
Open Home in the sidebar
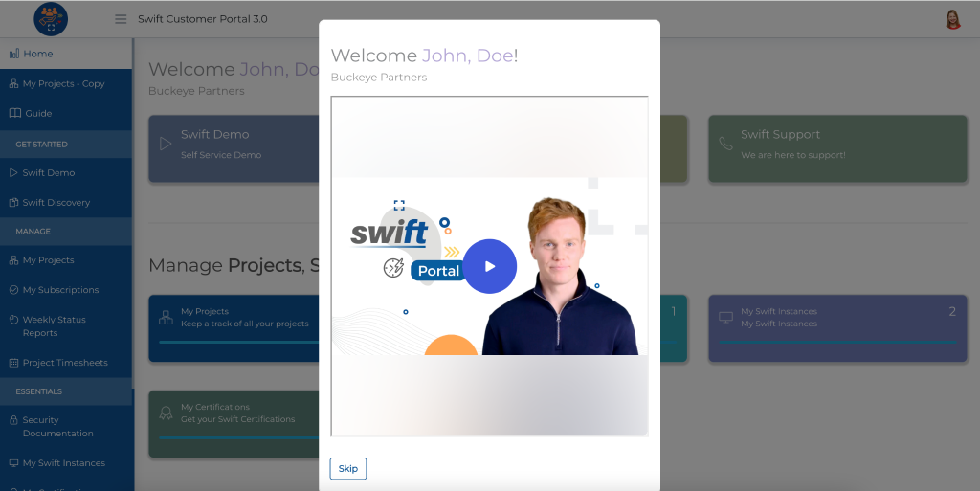coord(66,54)
